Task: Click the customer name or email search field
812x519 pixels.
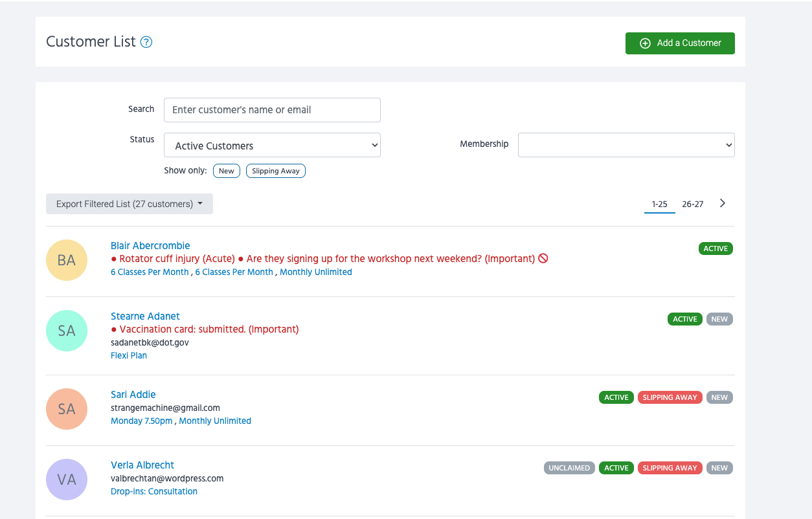Action: coord(272,110)
